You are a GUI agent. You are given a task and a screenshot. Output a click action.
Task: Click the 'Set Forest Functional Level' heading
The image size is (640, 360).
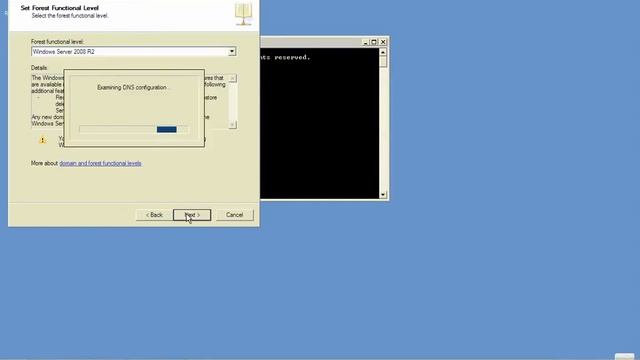pyautogui.click(x=60, y=8)
